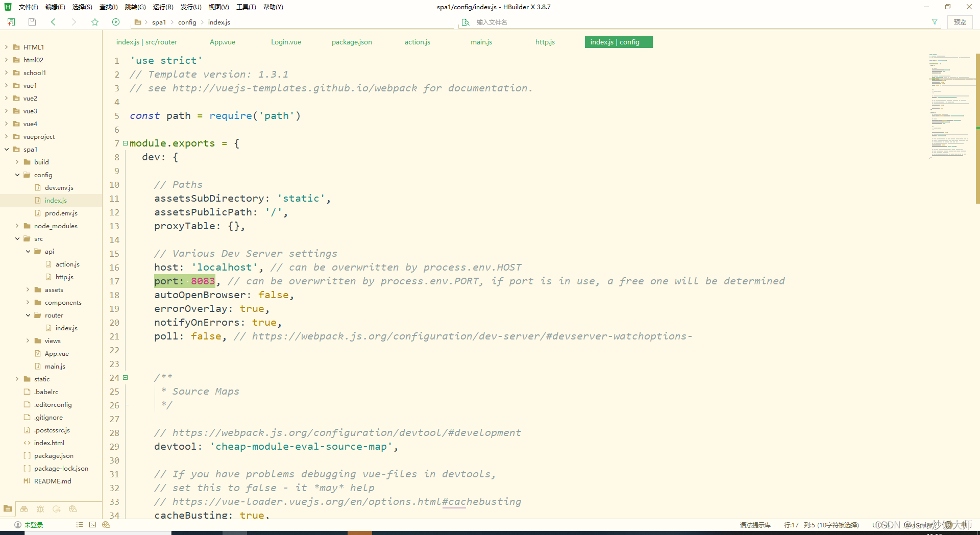Image resolution: width=980 pixels, height=535 pixels.
Task: Click the globe sync icon near bottom left
Action: [57, 509]
